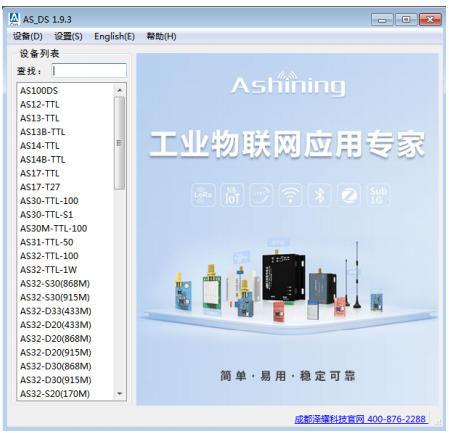Screen dimensions: 449x433
Task: Open the 设备(D) menu
Action: tap(28, 36)
